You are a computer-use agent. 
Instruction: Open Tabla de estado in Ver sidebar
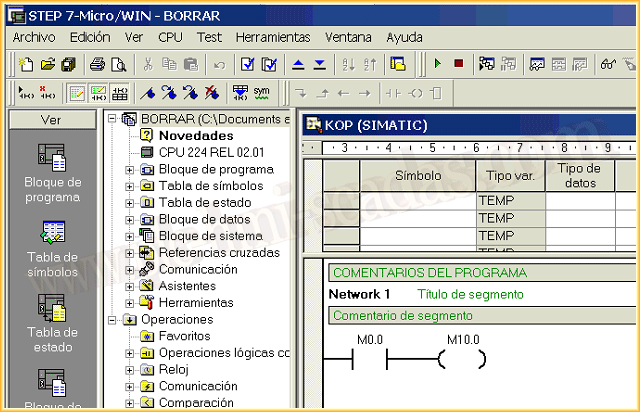52,323
